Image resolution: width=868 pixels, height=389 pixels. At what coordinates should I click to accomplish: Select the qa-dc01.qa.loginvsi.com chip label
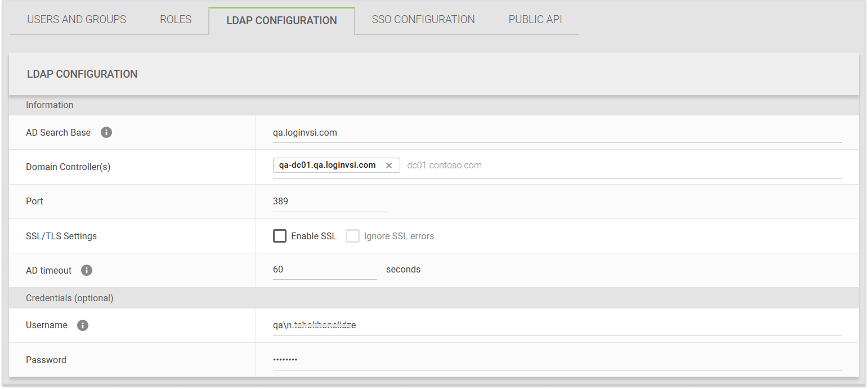click(x=327, y=166)
